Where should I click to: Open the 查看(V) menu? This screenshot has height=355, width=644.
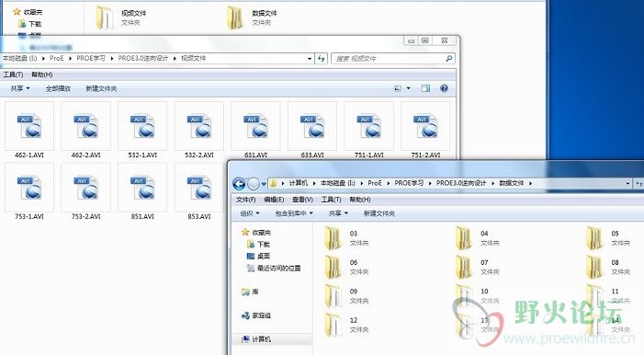[302, 200]
